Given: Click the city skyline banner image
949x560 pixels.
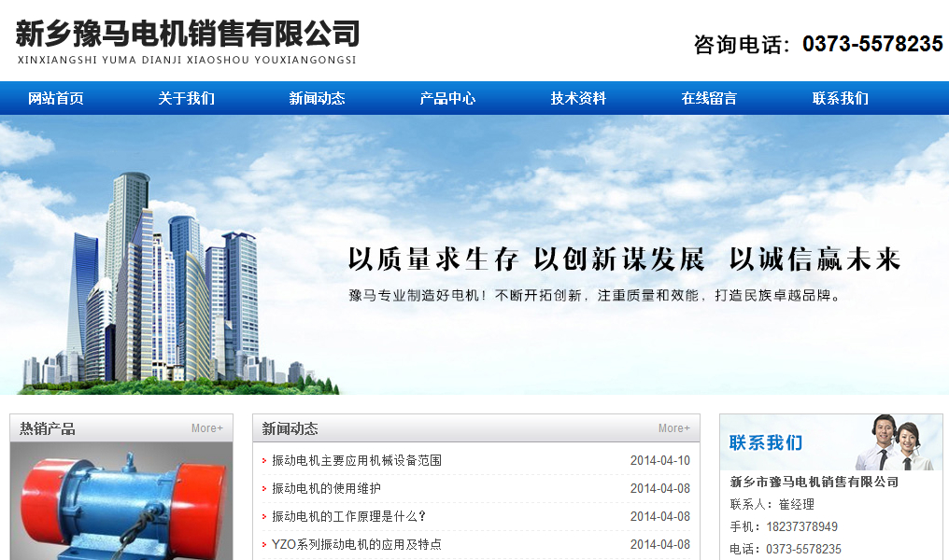Looking at the screenshot, I should (168, 280).
